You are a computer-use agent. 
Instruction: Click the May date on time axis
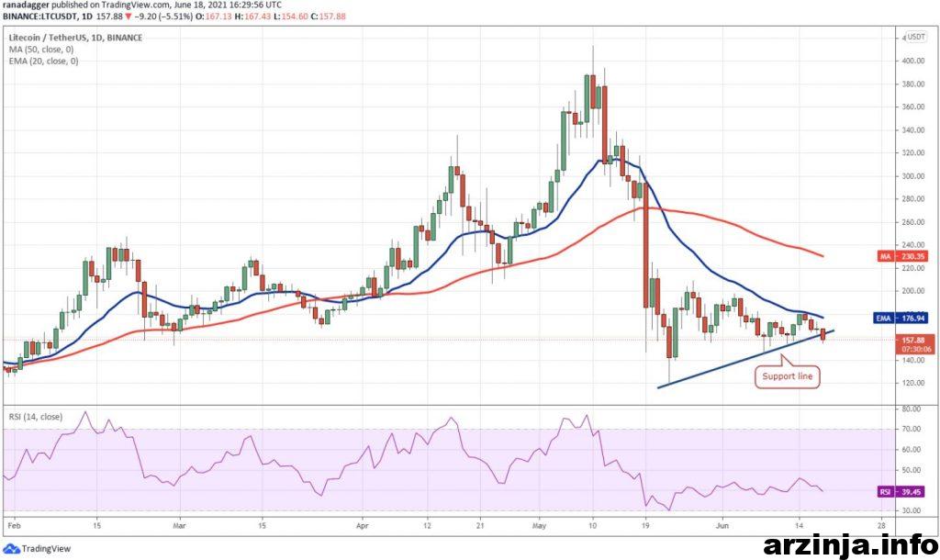point(539,526)
